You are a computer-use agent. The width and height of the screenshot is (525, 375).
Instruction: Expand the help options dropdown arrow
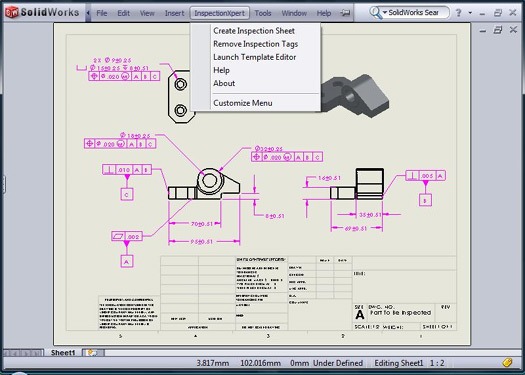pyautogui.click(x=470, y=13)
